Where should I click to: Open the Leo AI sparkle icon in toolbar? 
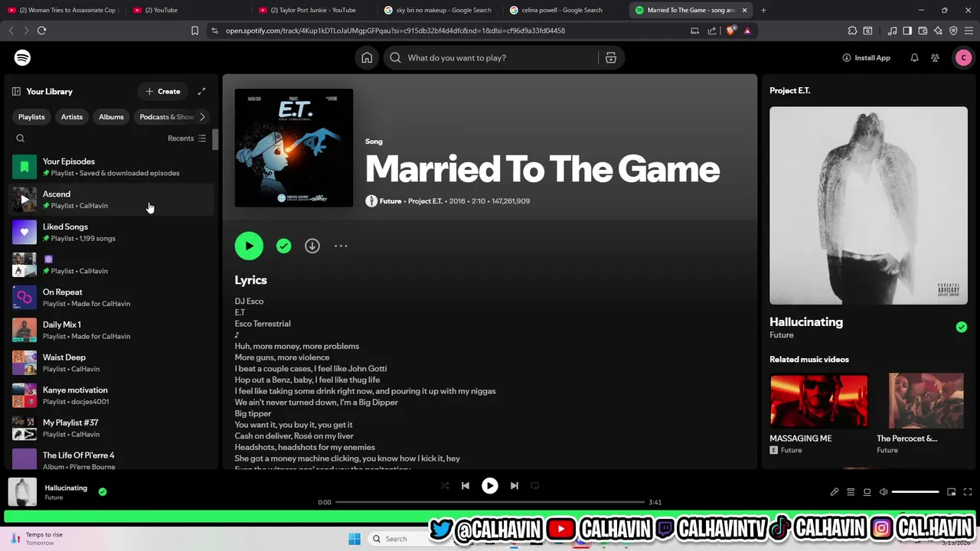(938, 31)
